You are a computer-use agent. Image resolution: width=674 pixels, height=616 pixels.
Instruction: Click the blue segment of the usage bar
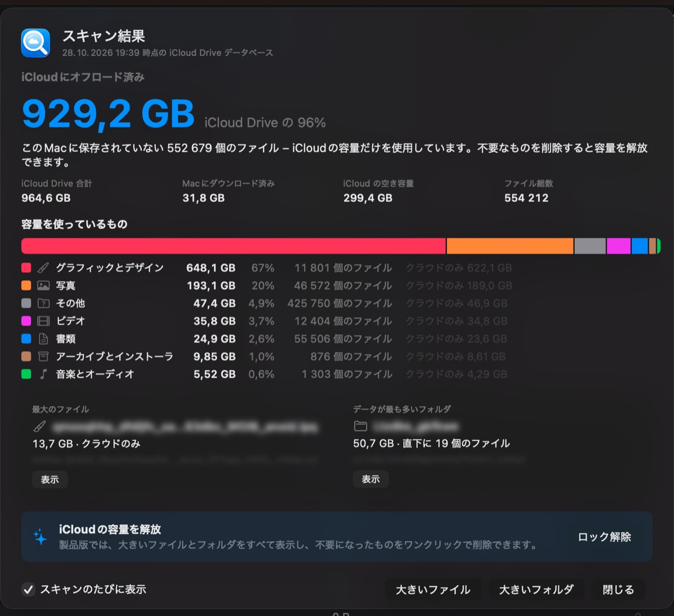tap(640, 246)
